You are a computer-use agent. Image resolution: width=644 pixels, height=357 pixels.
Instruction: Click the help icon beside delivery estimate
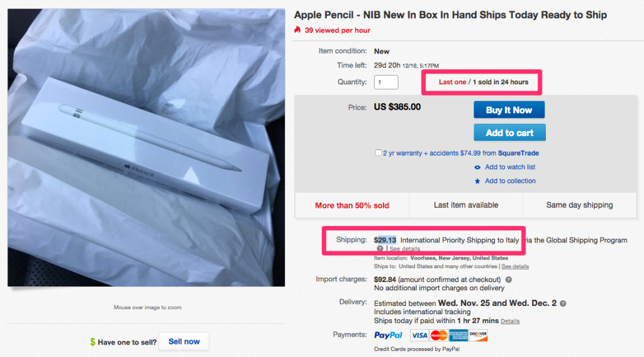563,303
